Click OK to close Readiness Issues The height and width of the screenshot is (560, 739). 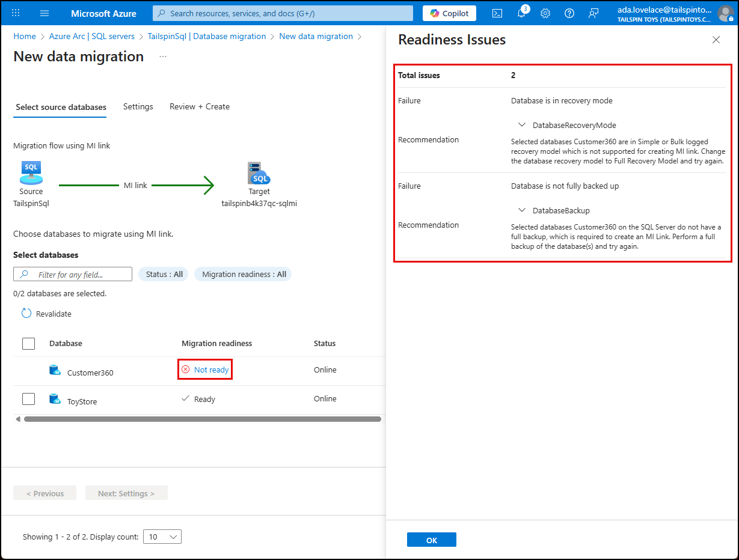[x=431, y=539]
